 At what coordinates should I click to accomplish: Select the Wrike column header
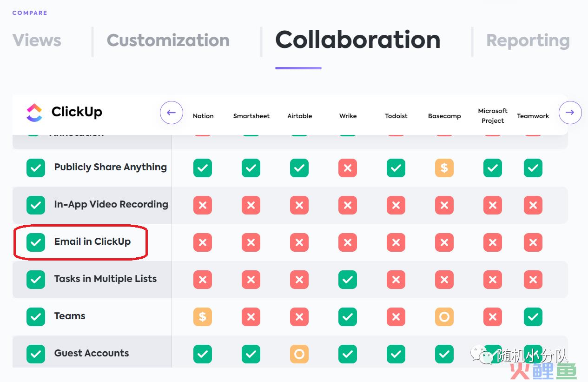[x=348, y=116]
